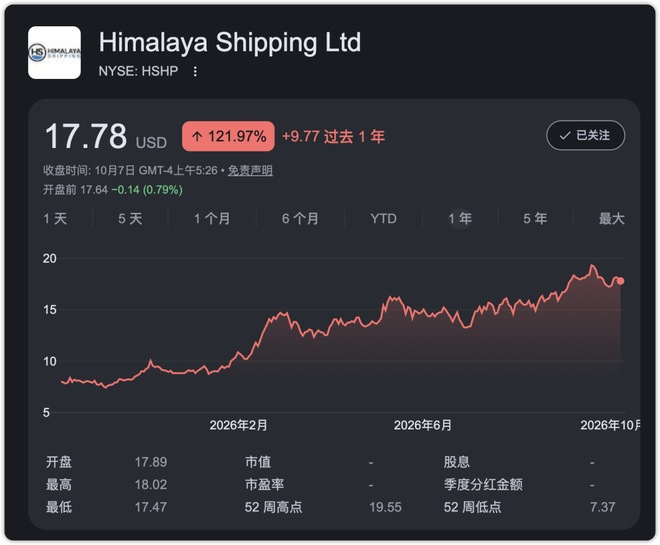Click the 17.78 price value
Viewport: 660px width, 545px height.
pyautogui.click(x=86, y=136)
